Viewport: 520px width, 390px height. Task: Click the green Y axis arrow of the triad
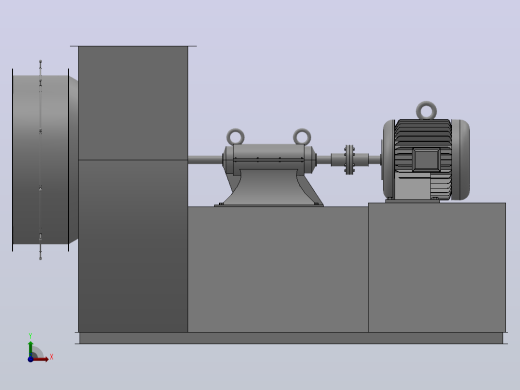point(31,348)
